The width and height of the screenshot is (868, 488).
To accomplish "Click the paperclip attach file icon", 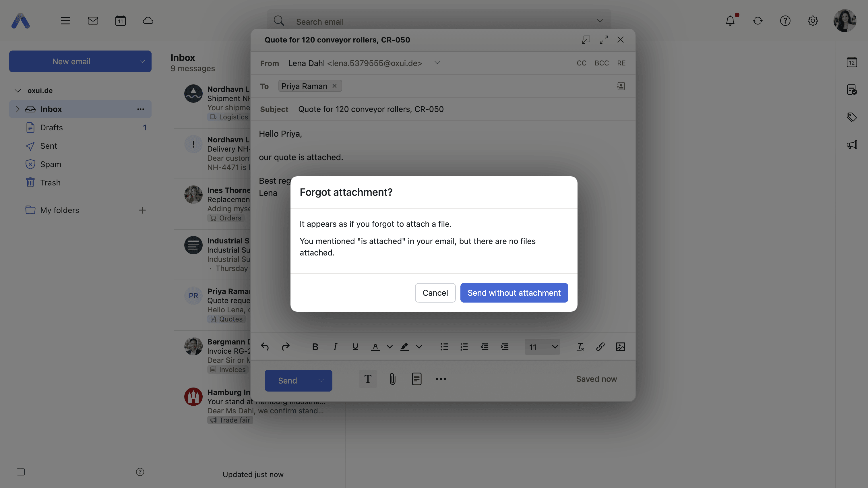I will [392, 379].
